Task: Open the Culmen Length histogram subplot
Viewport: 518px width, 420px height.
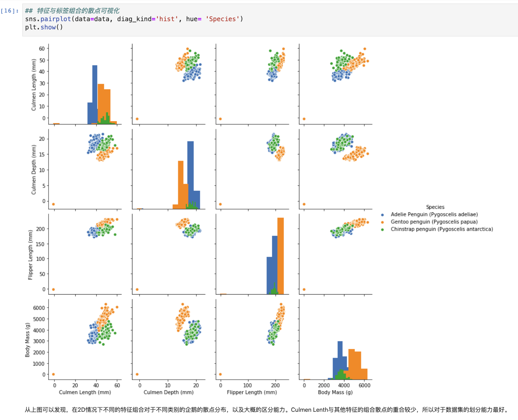Action: point(85,84)
